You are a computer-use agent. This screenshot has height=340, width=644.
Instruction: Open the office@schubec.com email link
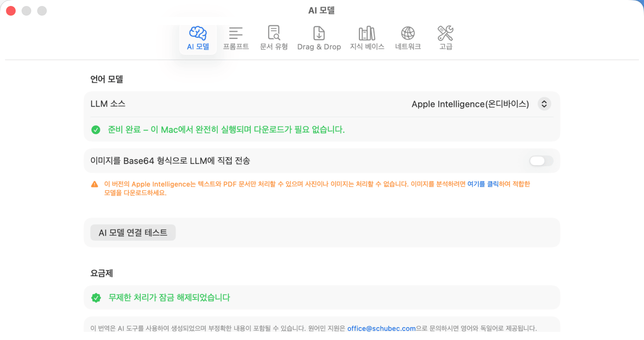[381, 329]
